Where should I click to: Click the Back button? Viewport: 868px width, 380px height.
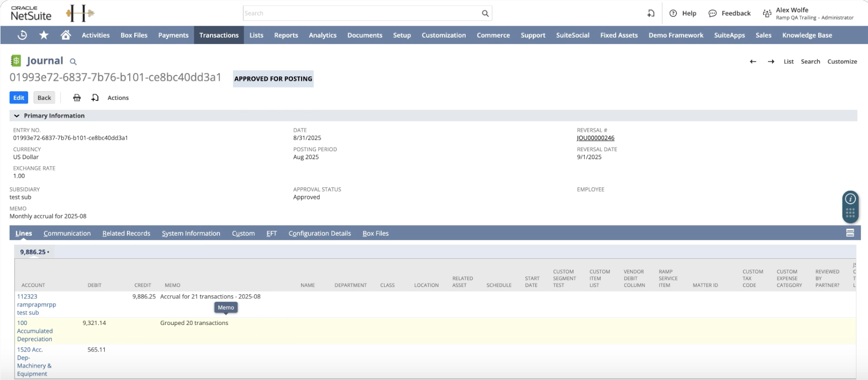[44, 98]
